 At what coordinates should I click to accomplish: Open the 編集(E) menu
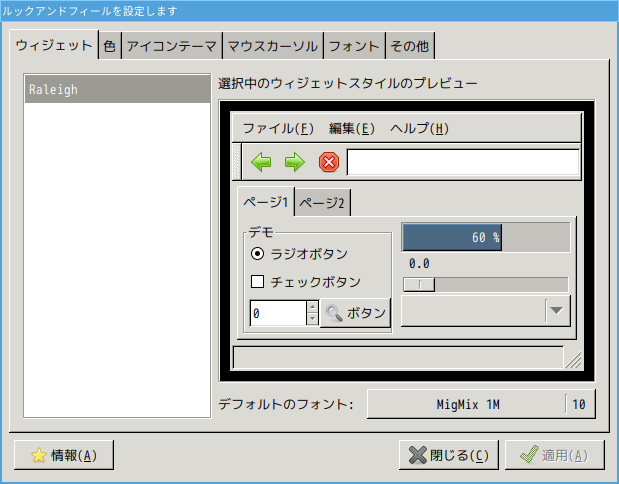[352, 128]
